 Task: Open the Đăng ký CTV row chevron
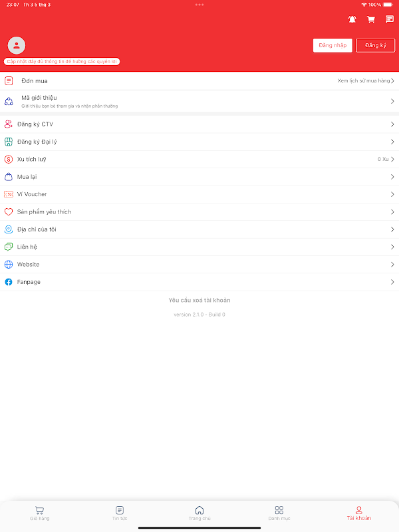[x=392, y=124]
